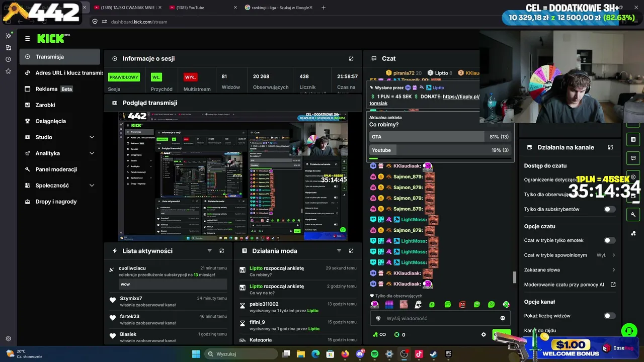Select the Youtube poll option
This screenshot has width=644, height=362.
coord(440,150)
